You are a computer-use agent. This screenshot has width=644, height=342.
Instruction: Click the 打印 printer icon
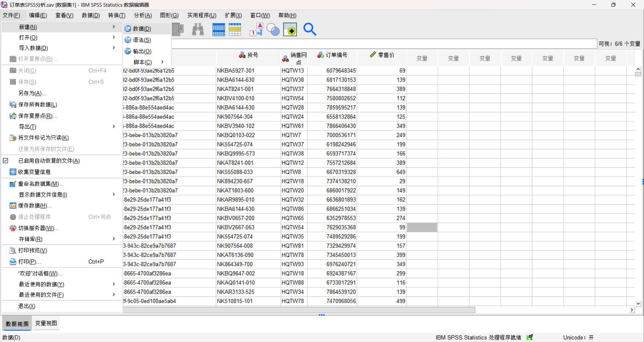pos(13,262)
